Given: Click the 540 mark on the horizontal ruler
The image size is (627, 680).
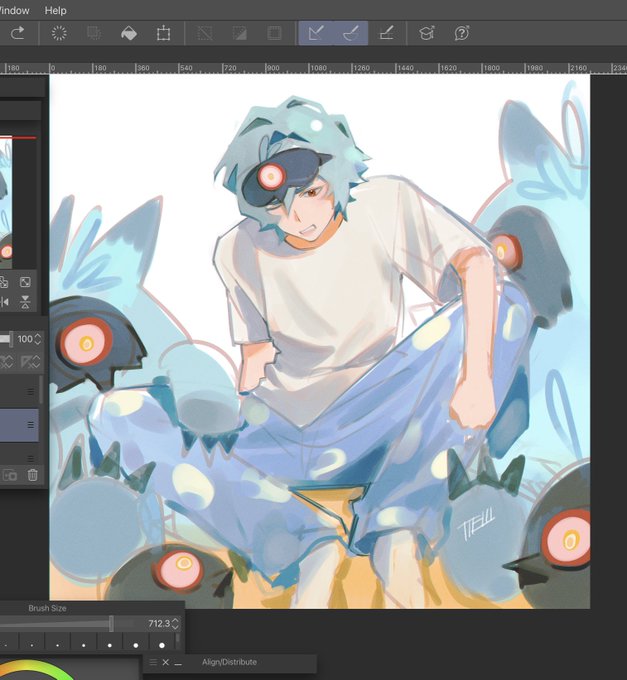Looking at the screenshot, I should coord(186,68).
